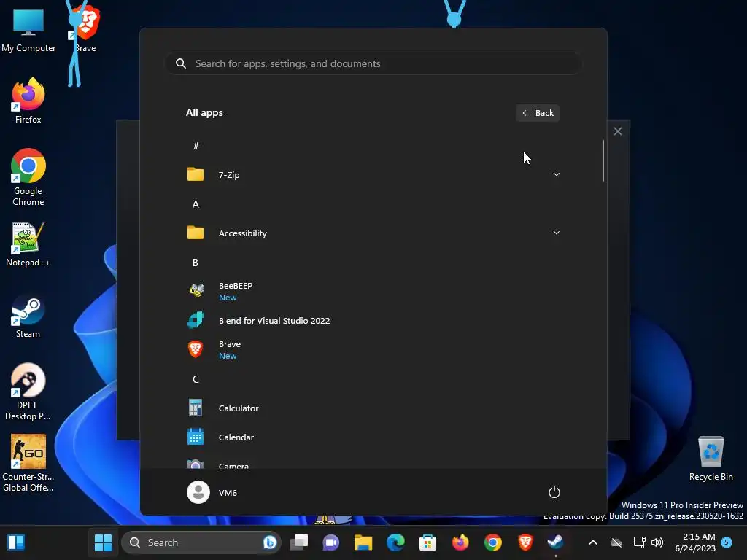Open the widgets panel icon on taskbar
The image size is (747, 560).
coord(16,542)
